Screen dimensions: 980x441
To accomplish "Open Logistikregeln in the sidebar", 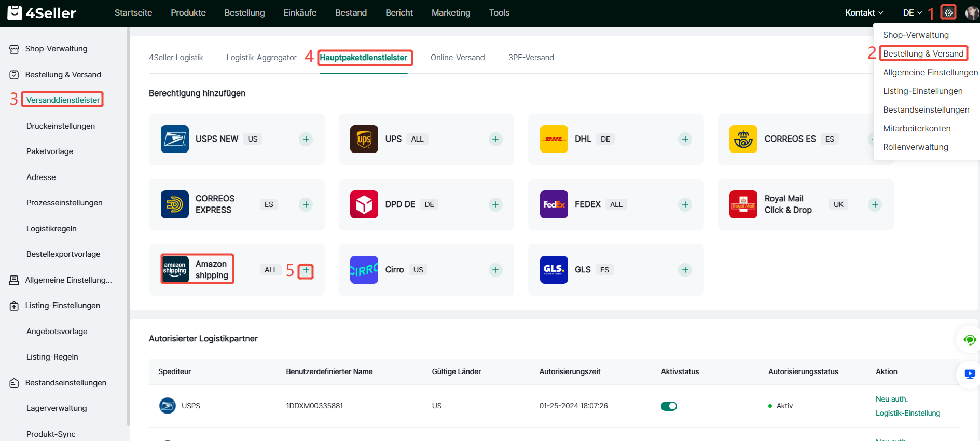I will (x=51, y=229).
